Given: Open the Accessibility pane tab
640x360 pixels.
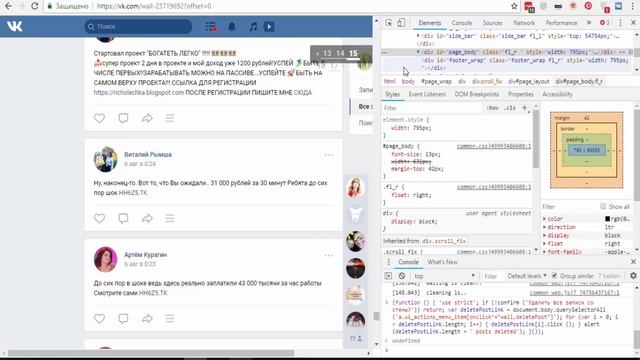Looking at the screenshot, I should coord(557,94).
